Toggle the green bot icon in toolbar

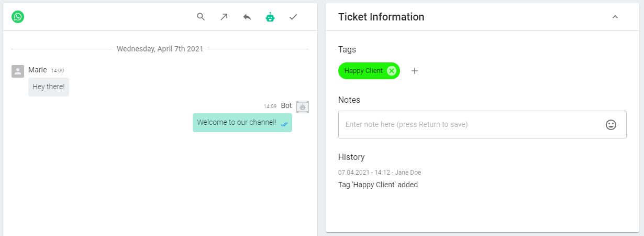pos(270,17)
